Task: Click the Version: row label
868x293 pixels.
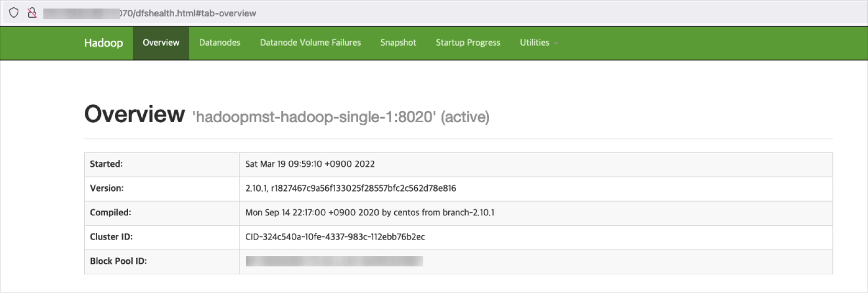Action: click(107, 189)
